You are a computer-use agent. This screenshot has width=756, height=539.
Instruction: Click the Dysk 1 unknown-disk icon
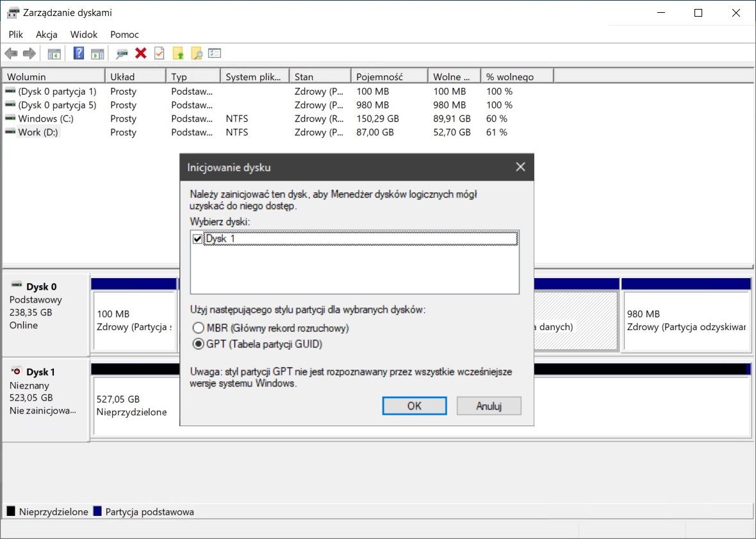point(17,372)
